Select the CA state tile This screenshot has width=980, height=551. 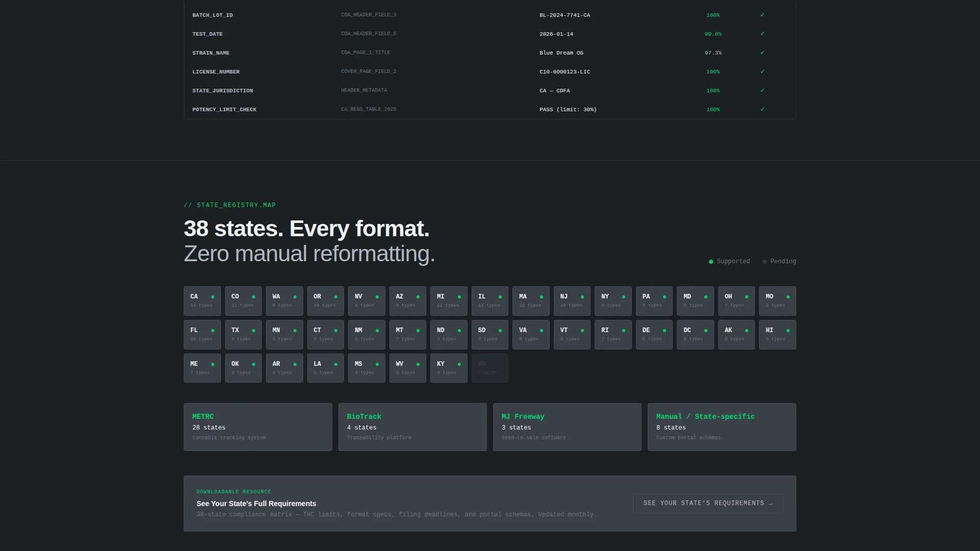click(x=202, y=301)
